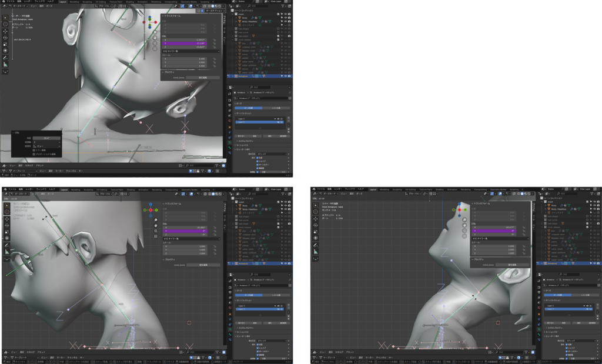Image resolution: width=602 pixels, height=364 pixels.
Task: Pick the Annotate tool in bottom-right window toolbar
Action: point(315,245)
